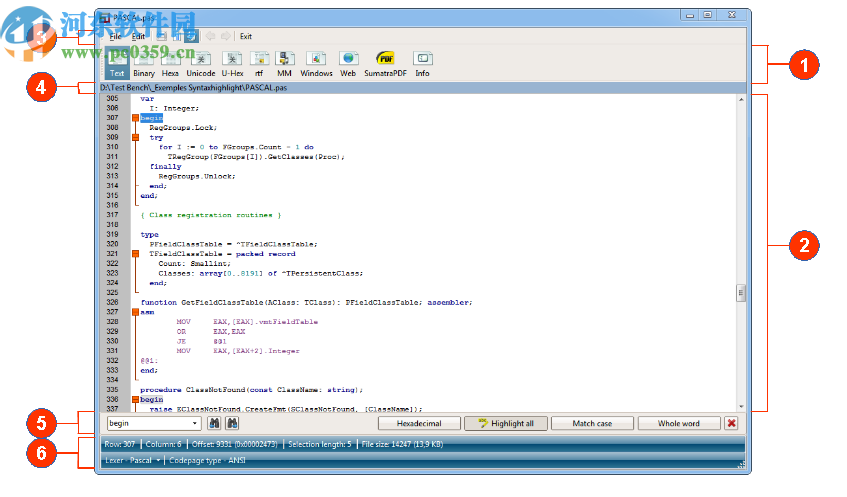This screenshot has width=847, height=497.
Task: Select the Hexa view icon
Action: (171, 64)
